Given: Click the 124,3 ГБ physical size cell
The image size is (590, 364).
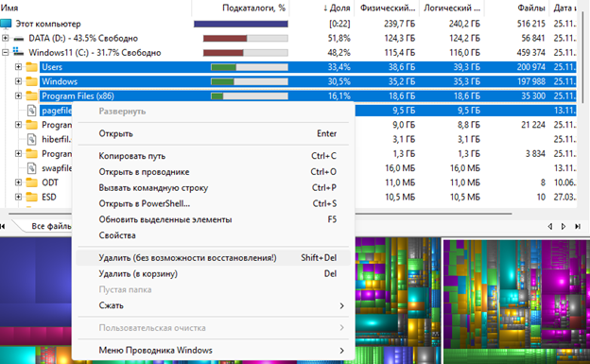Looking at the screenshot, I should (400, 39).
